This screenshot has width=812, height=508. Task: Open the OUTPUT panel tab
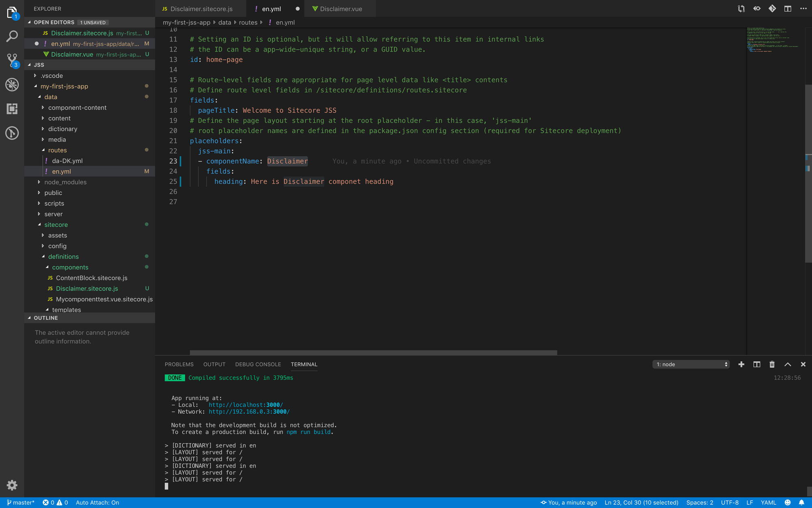(214, 364)
